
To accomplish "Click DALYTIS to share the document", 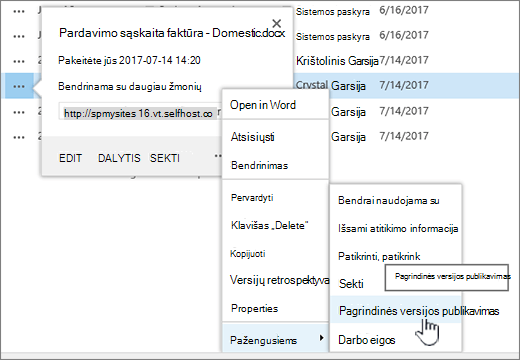I will pos(119,158).
